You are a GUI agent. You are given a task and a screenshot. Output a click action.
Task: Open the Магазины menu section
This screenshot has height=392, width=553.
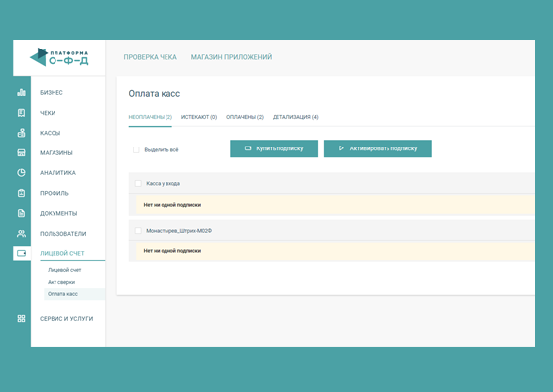pos(56,152)
